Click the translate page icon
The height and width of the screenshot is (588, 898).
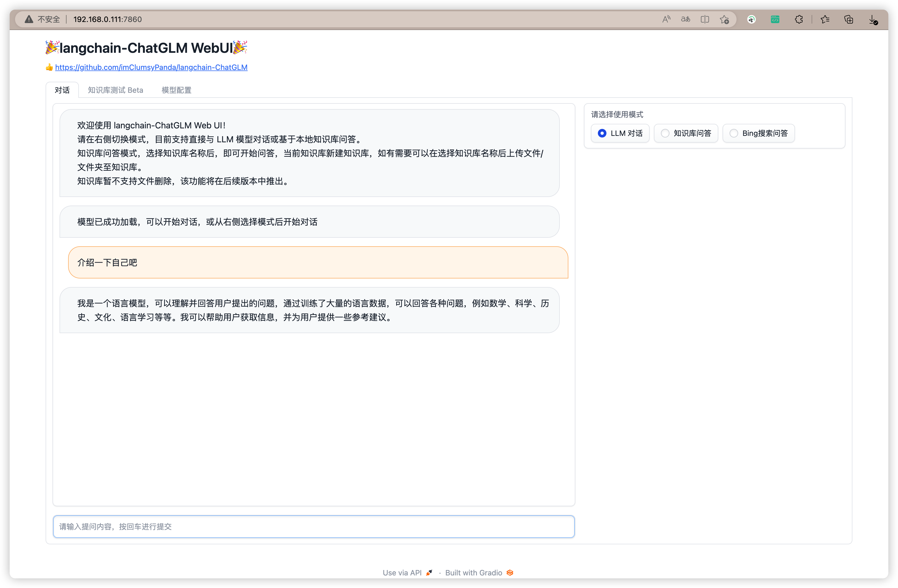686,19
